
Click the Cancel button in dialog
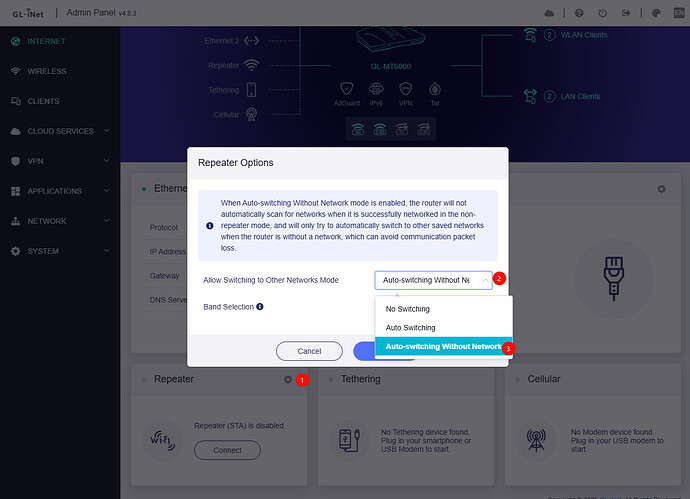(x=310, y=351)
